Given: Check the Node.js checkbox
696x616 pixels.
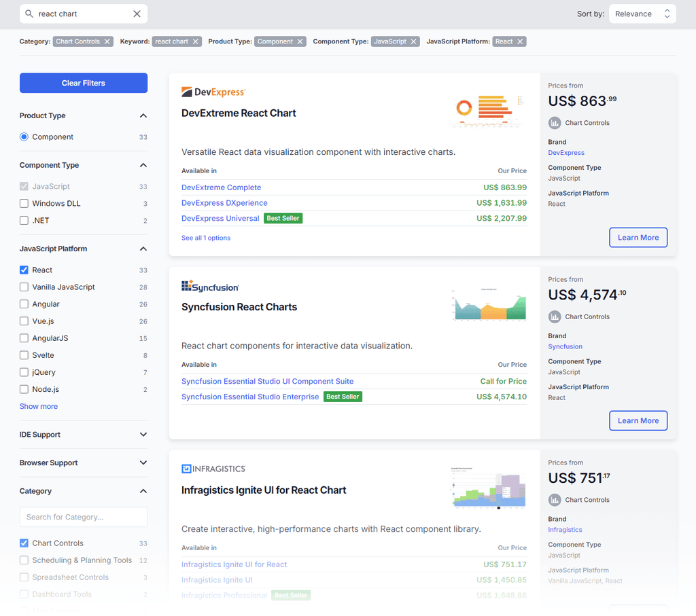Looking at the screenshot, I should point(24,389).
